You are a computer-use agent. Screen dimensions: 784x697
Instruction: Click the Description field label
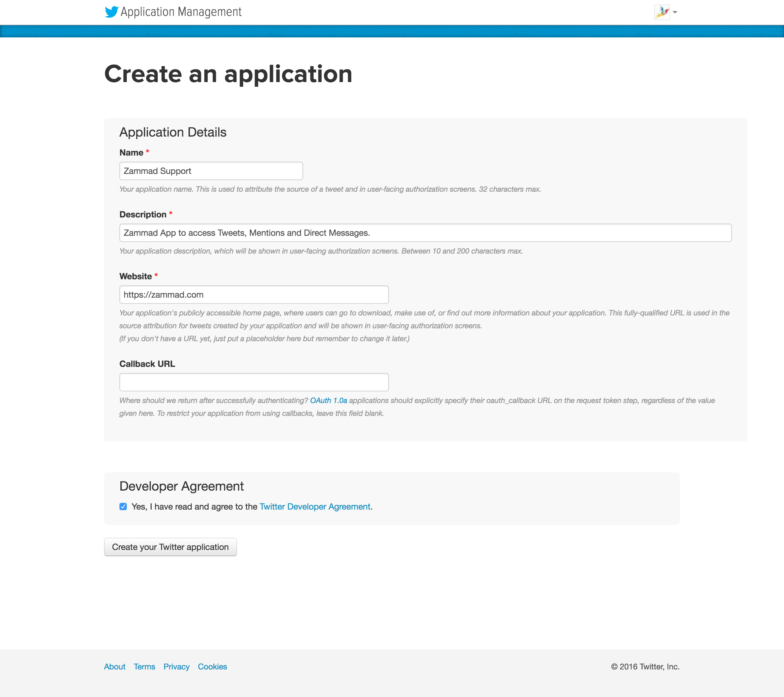pyautogui.click(x=143, y=214)
